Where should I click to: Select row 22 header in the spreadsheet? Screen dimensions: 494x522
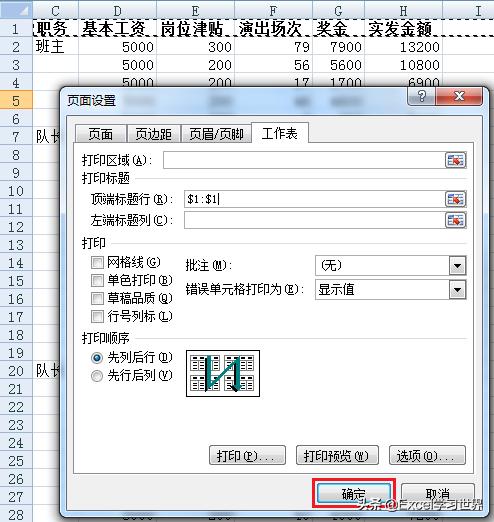(x=16, y=407)
